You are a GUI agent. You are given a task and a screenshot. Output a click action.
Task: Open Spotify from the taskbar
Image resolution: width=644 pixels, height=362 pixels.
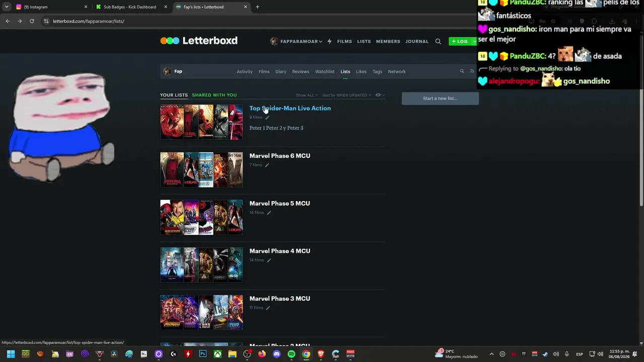pyautogui.click(x=291, y=354)
